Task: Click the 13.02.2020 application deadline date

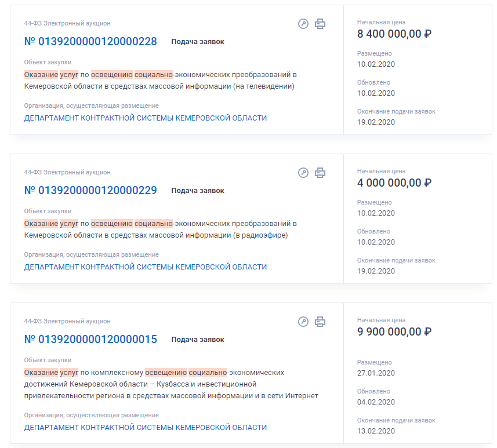Action: 376,431
